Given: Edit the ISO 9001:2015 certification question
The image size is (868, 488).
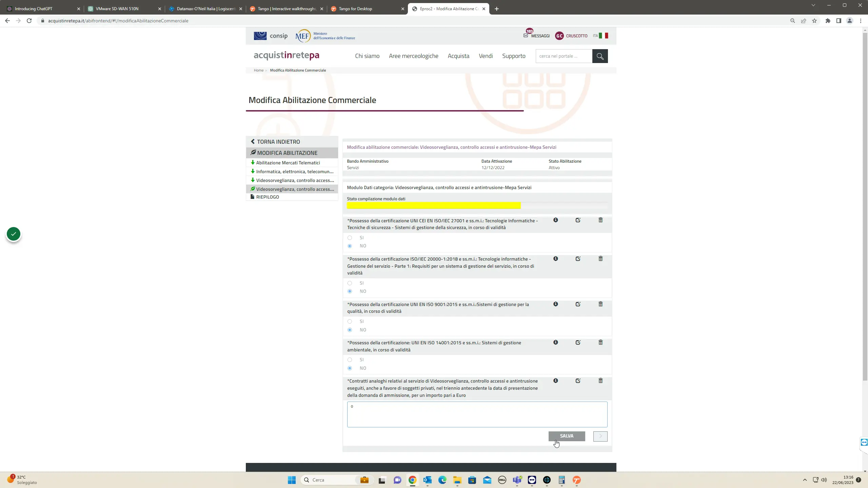Looking at the screenshot, I should tap(578, 304).
